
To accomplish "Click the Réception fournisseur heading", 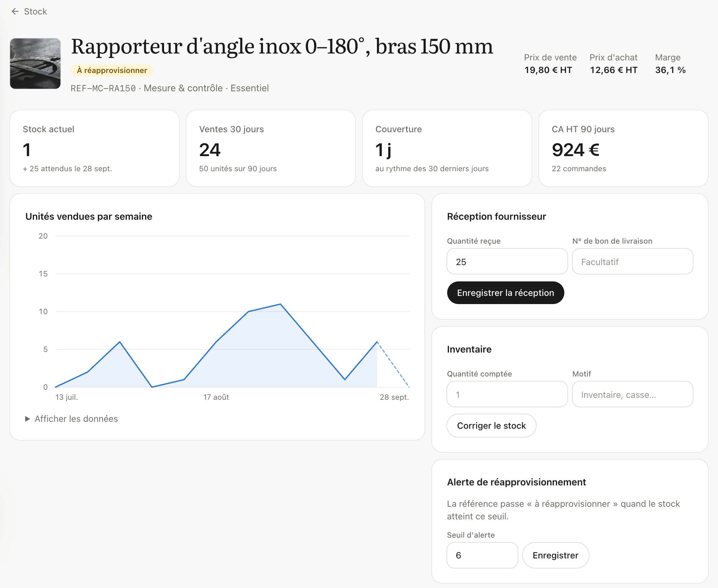I will click(x=496, y=217).
